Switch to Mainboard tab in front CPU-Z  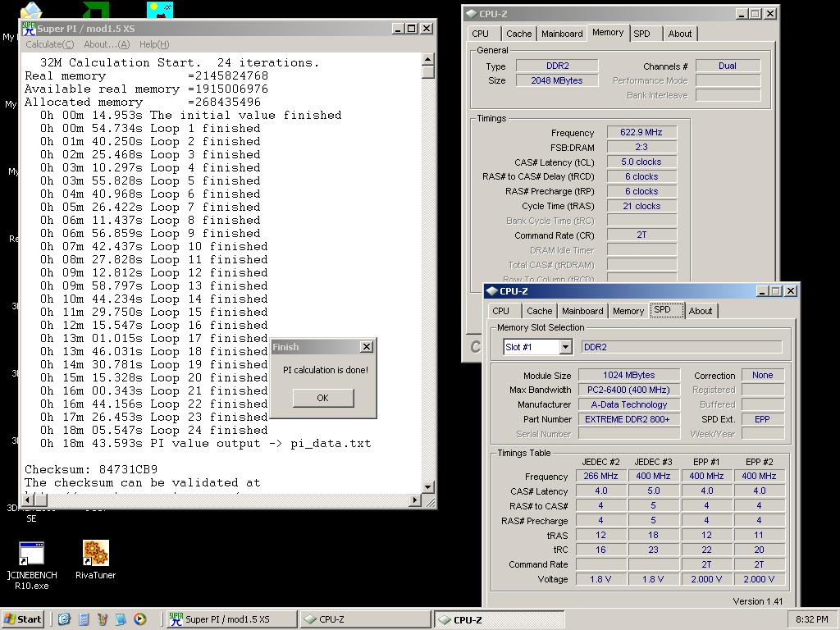click(582, 311)
